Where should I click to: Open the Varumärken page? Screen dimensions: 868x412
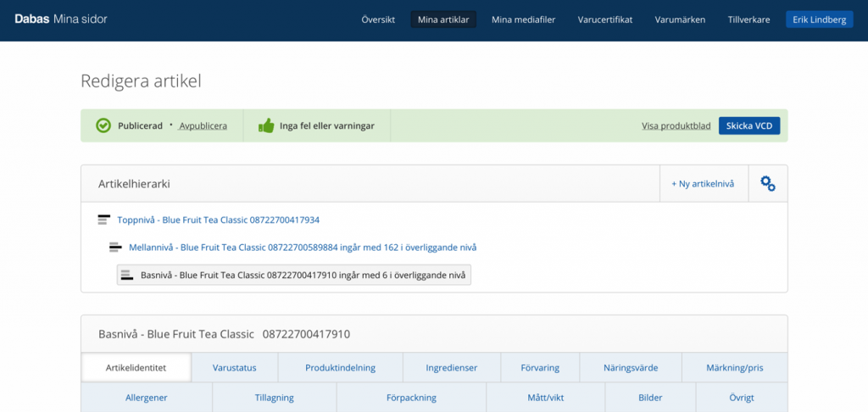click(680, 20)
